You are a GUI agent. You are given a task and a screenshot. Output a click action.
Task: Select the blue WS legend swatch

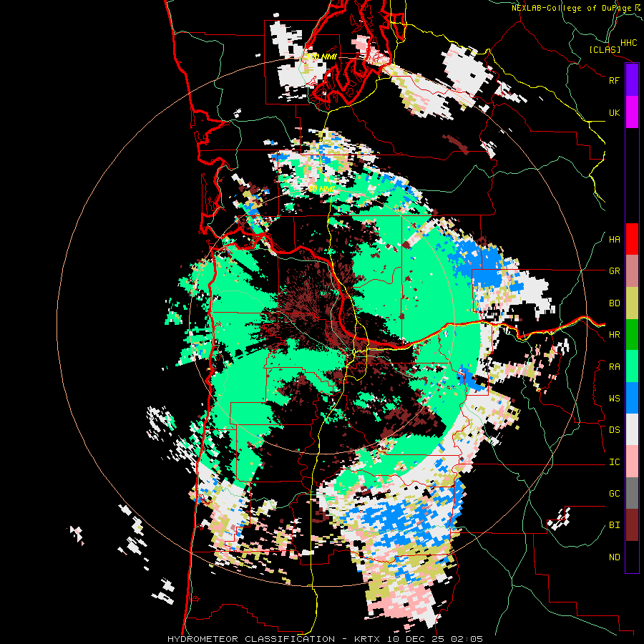pos(632,398)
